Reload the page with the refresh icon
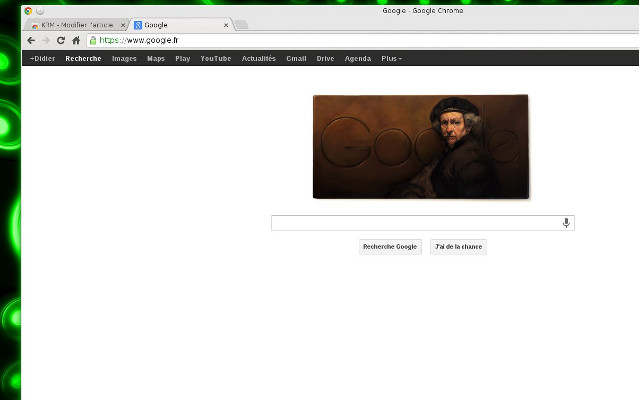 (x=61, y=40)
